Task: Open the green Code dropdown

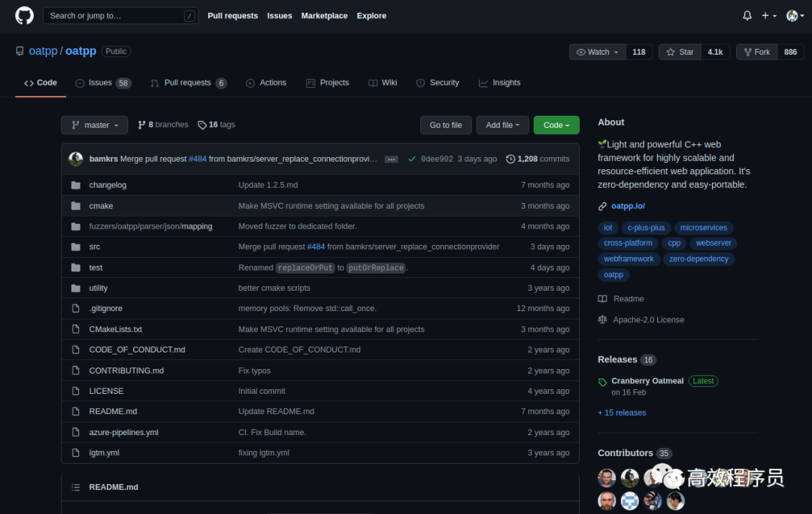Action: click(x=556, y=125)
